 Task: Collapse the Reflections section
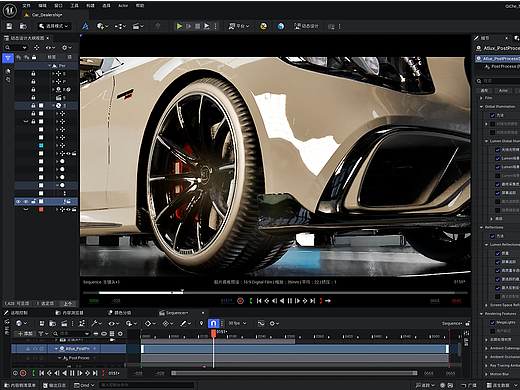click(481, 227)
